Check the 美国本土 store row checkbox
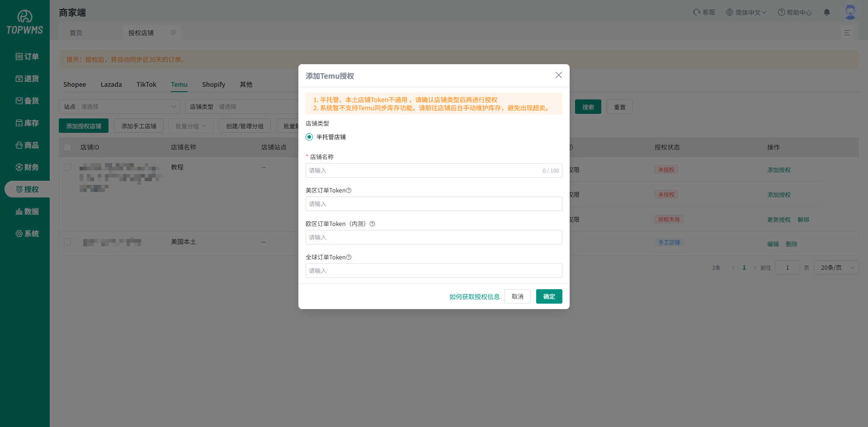The width and height of the screenshot is (868, 427). [67, 242]
